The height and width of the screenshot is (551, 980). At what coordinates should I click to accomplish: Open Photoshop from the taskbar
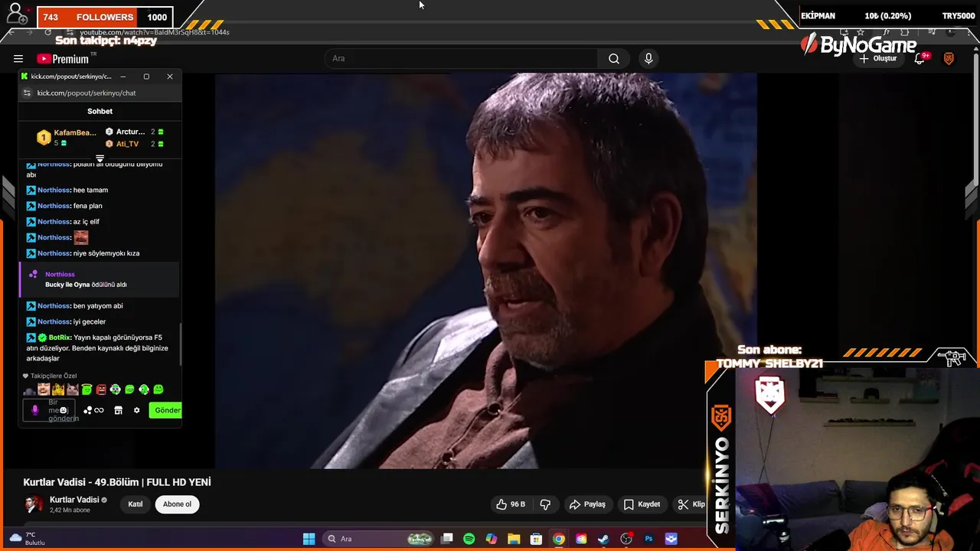point(648,539)
